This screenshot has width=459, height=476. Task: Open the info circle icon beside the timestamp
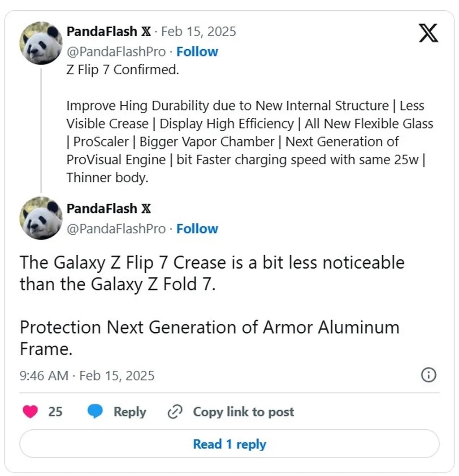429,375
